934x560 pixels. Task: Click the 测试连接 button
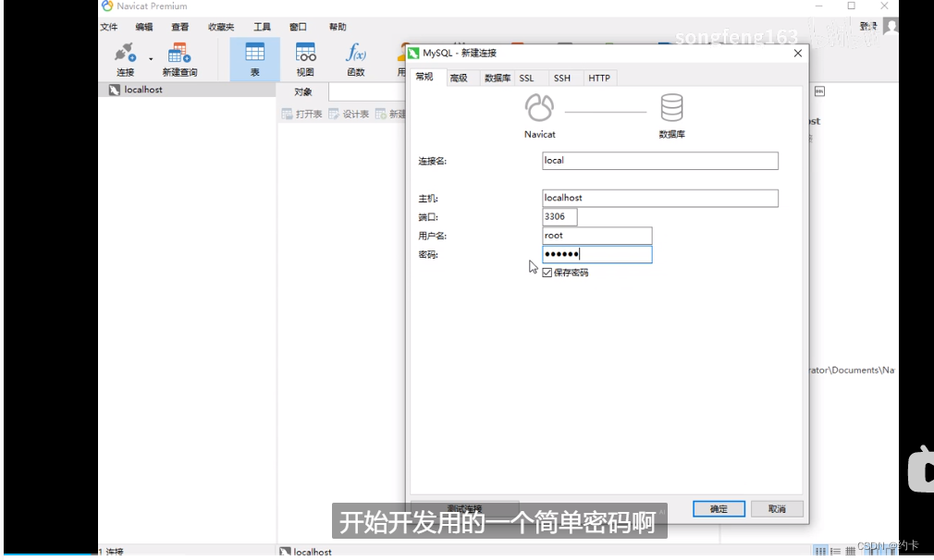point(464,509)
